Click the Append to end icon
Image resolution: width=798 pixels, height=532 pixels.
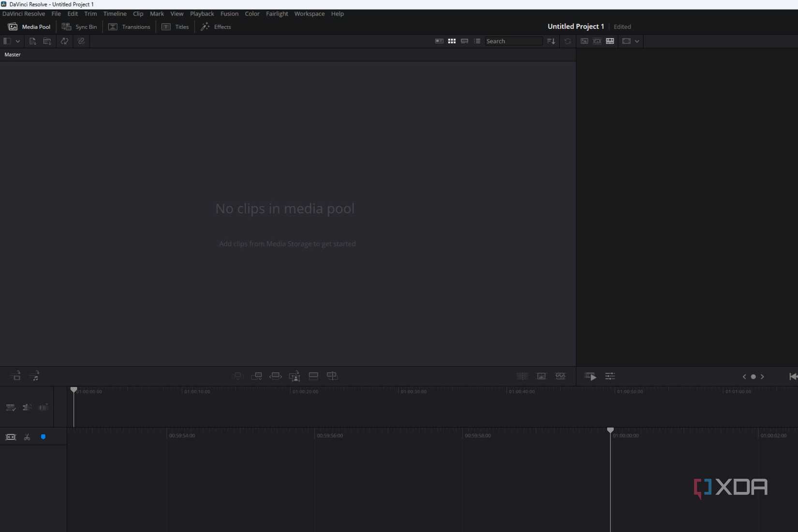(256, 376)
